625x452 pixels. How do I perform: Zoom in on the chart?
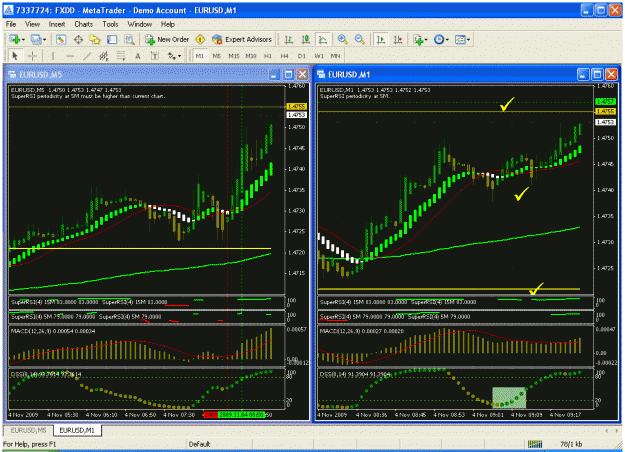tap(342, 39)
